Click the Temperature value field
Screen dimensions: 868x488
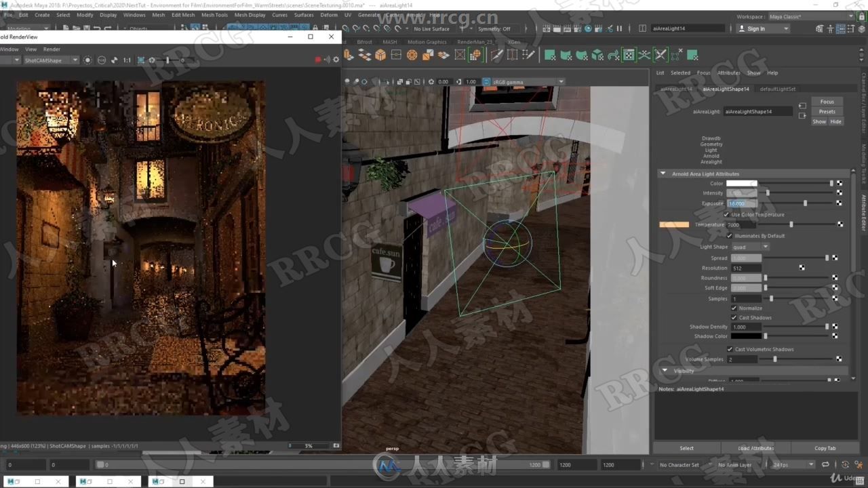coord(741,224)
